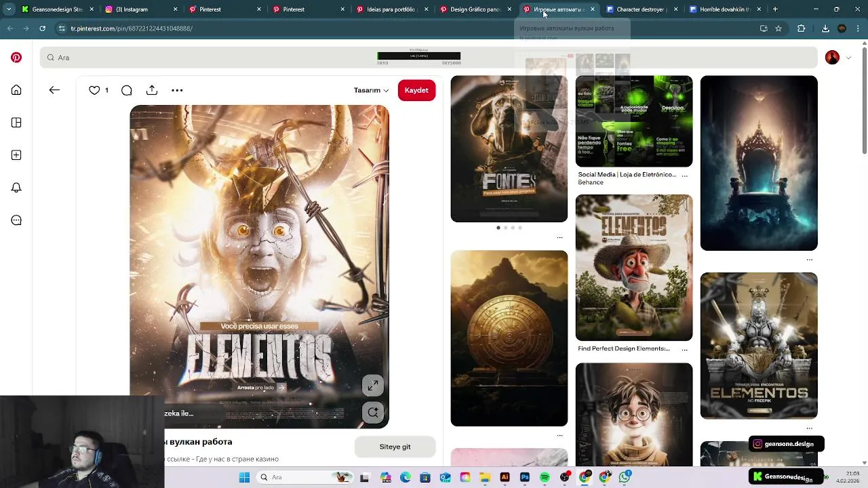Open the browser extensions puzzle icon
The width and height of the screenshot is (868, 488).
[802, 28]
